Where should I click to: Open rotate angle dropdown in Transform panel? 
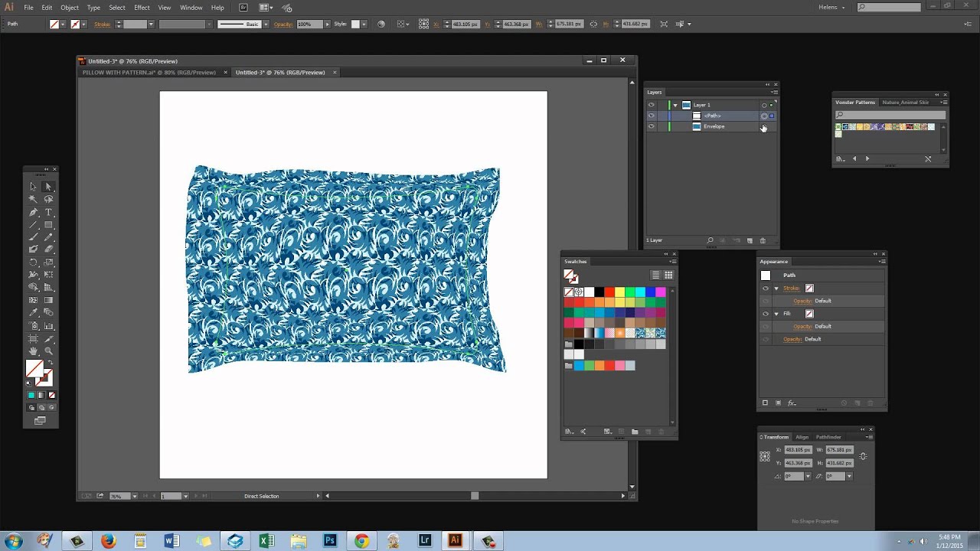tap(808, 476)
